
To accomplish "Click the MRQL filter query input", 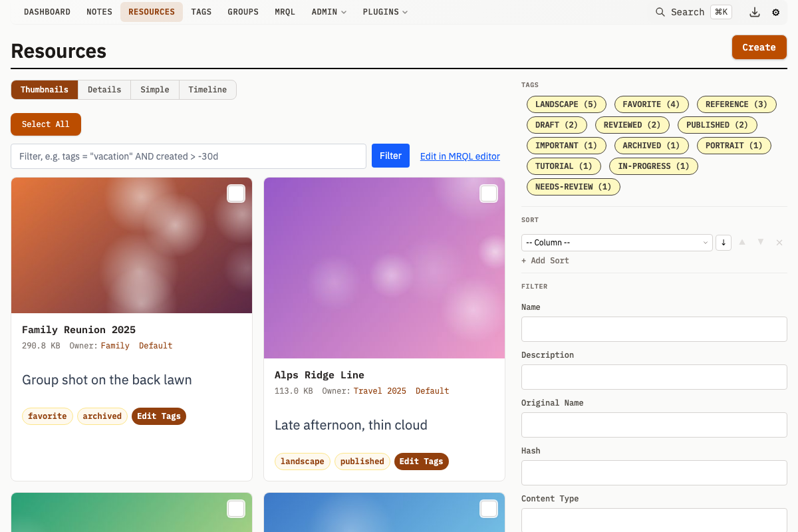I will (x=188, y=156).
